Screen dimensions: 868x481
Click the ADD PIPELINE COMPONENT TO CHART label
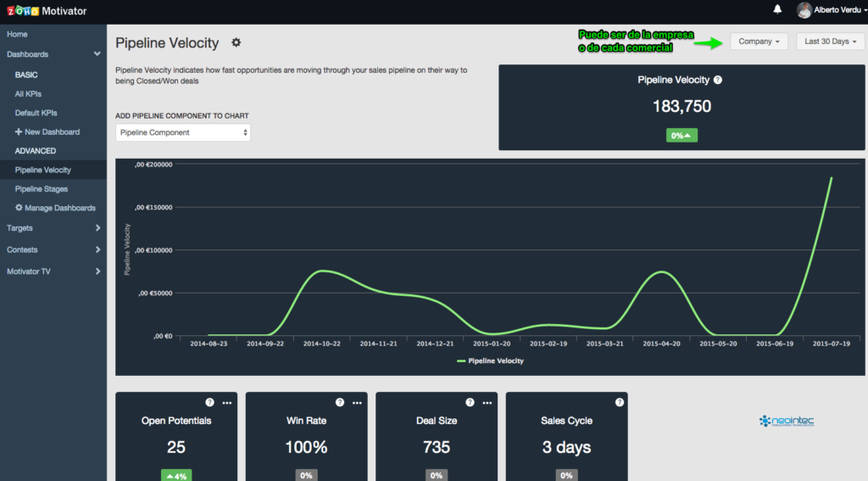pyautogui.click(x=182, y=116)
